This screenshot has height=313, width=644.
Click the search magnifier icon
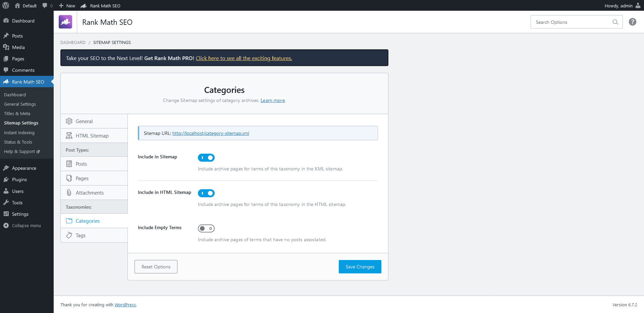pyautogui.click(x=615, y=22)
